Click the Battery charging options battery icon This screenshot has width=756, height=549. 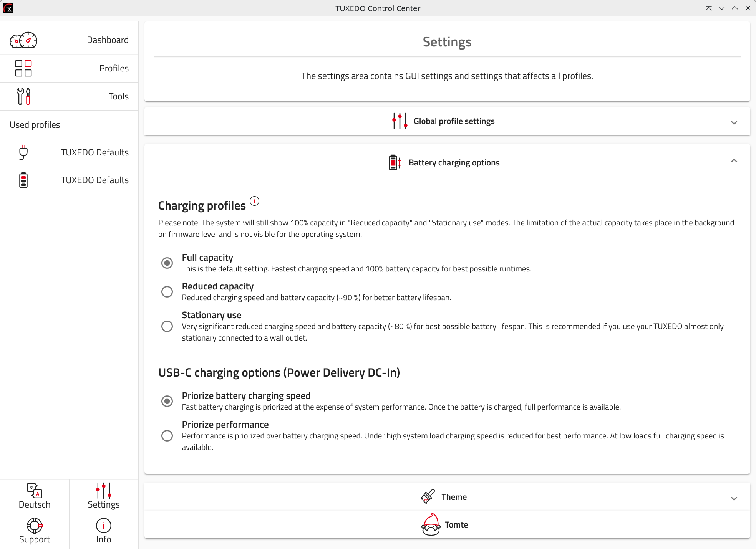(x=395, y=162)
